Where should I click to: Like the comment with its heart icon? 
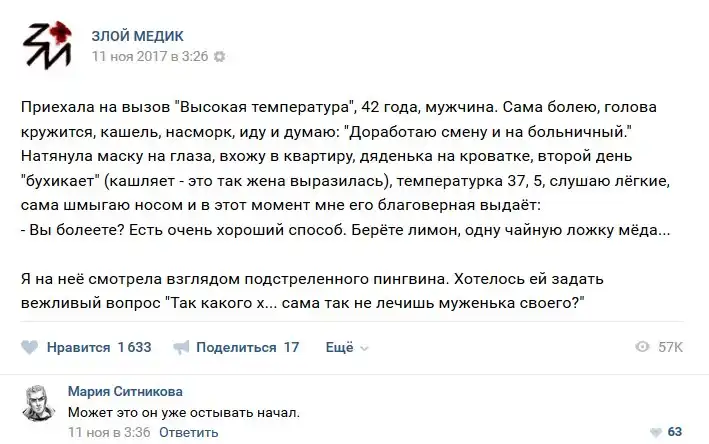pos(655,432)
